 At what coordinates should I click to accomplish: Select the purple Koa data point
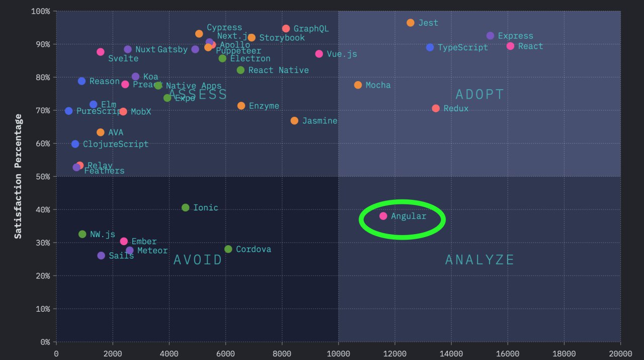(135, 77)
